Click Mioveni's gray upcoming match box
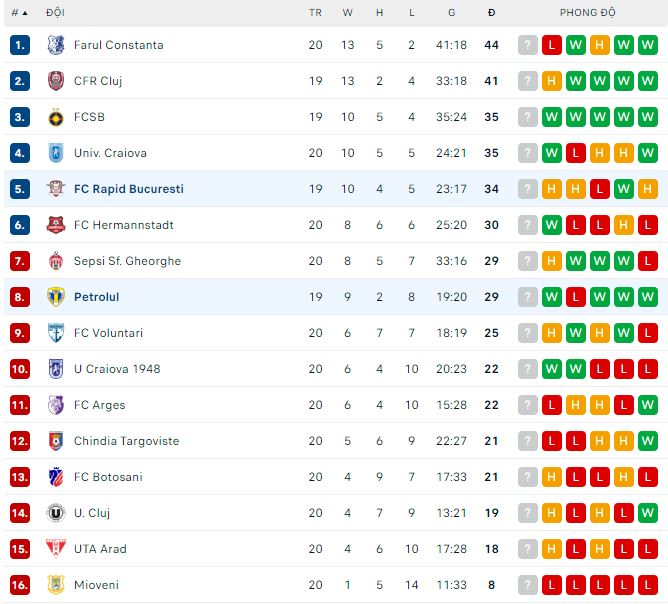This screenshot has height=604, width=668. tap(528, 585)
